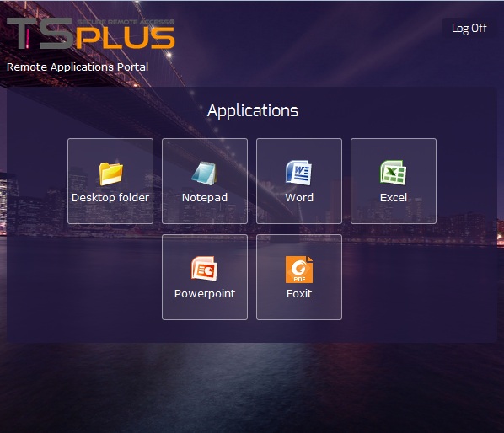Image resolution: width=504 pixels, height=433 pixels.
Task: Open Excel via the green spreadsheet icon
Action: tap(393, 173)
